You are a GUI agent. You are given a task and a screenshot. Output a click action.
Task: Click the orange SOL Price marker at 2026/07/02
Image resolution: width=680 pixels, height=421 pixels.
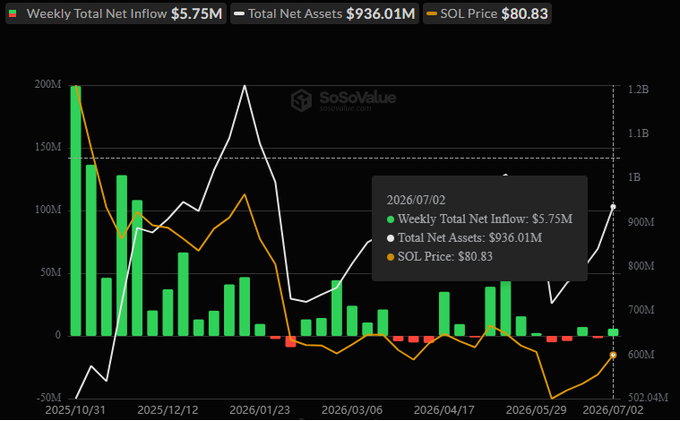(x=613, y=355)
